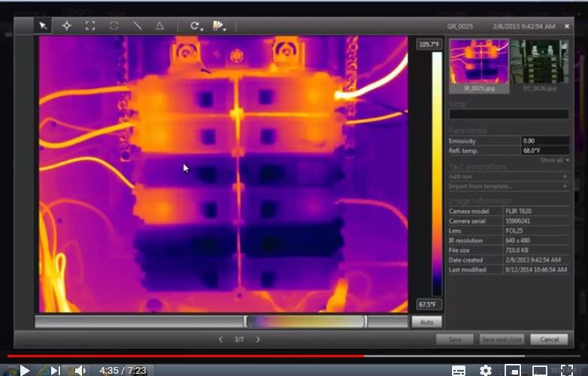Click the main thermal image of breaker panel
This screenshot has height=376, width=588.
click(x=223, y=174)
